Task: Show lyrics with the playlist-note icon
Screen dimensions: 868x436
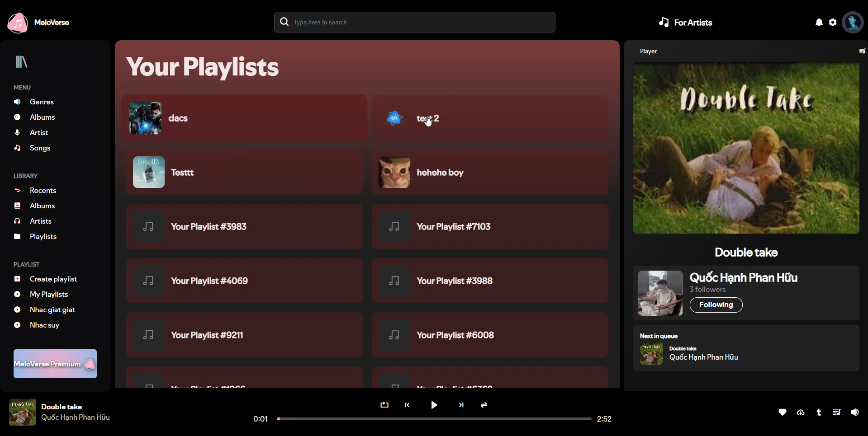Action: click(836, 412)
